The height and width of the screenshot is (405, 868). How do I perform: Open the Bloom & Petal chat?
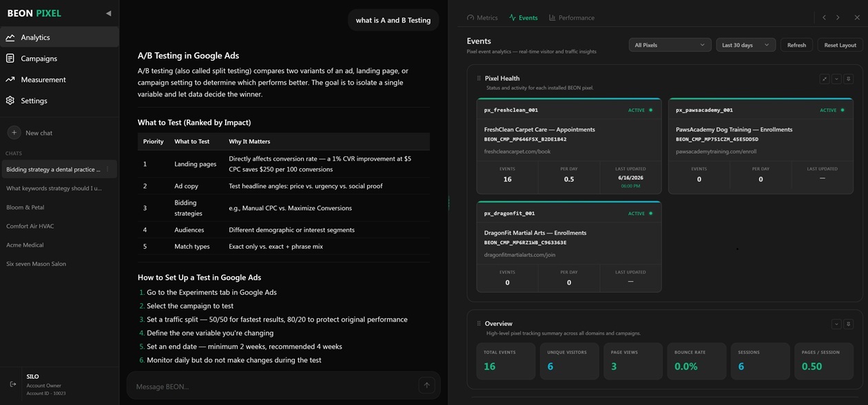point(25,207)
